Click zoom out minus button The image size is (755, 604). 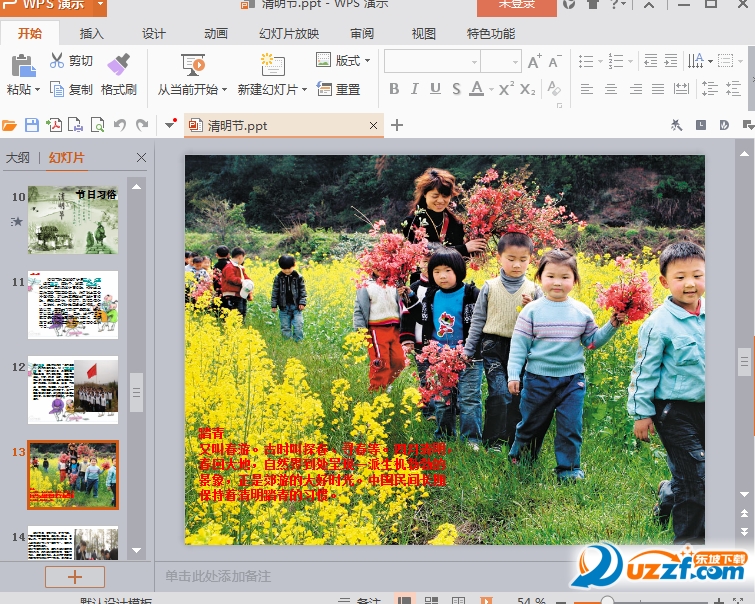561,601
